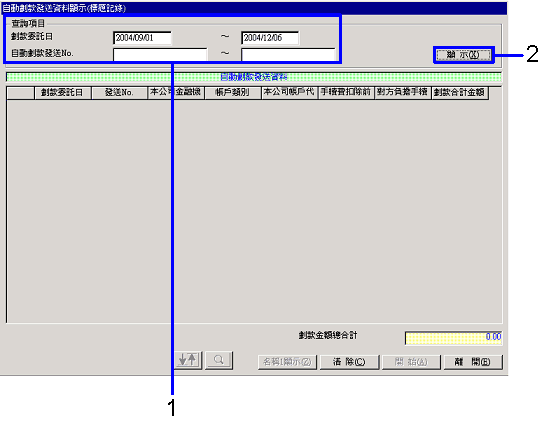The width and height of the screenshot is (539, 423).
Task: Select the start date field 2004/09/01
Action: pos(142,38)
